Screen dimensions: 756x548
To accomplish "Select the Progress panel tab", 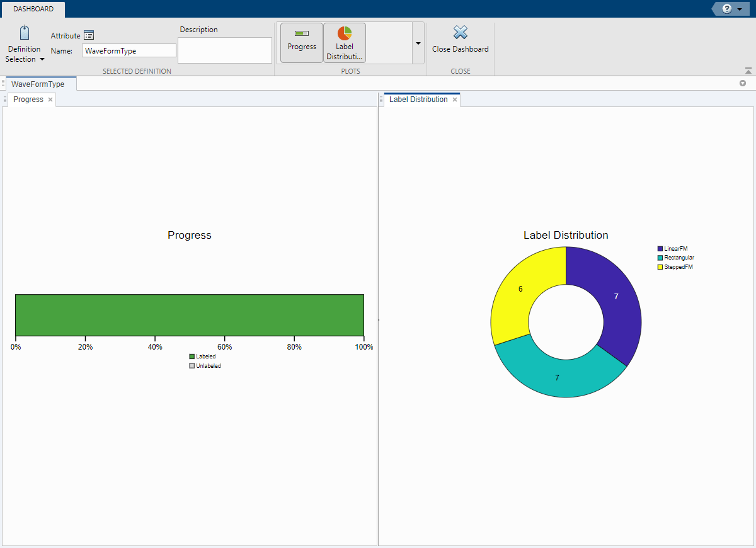I will pyautogui.click(x=28, y=100).
